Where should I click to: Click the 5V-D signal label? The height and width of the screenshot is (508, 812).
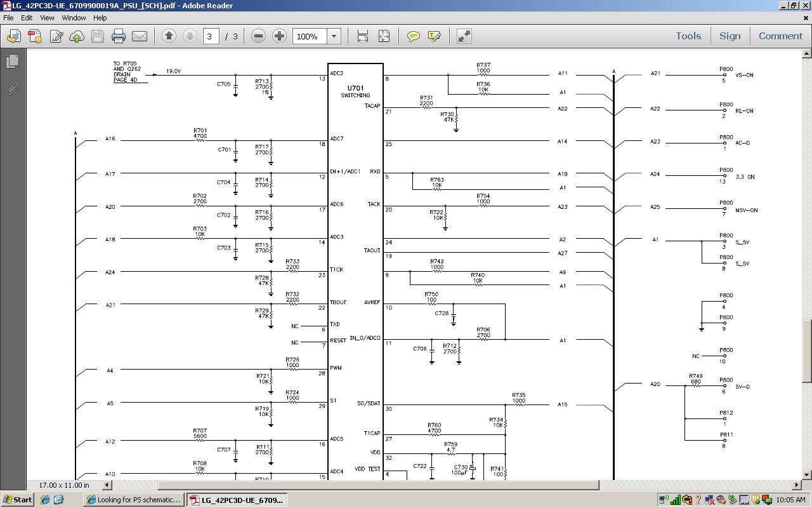point(743,387)
